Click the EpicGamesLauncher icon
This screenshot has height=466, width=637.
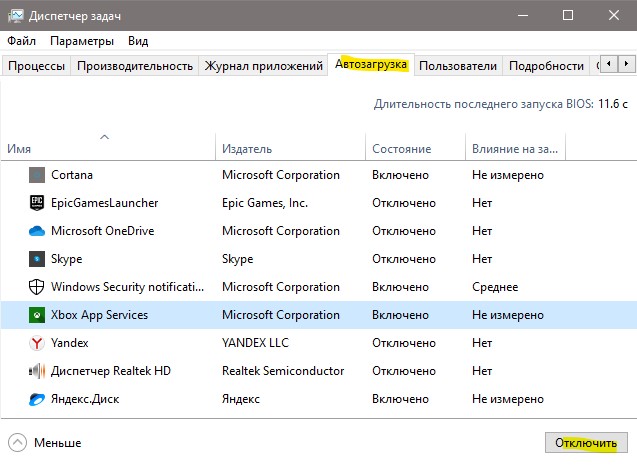click(37, 203)
